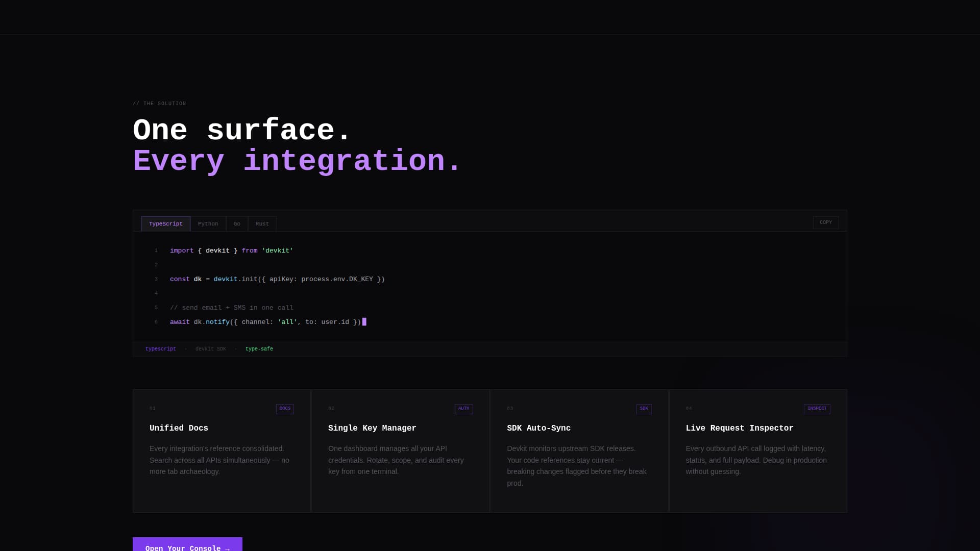Screen dimensions: 980x551
Task: Click card number 04 label
Action: 689,408
